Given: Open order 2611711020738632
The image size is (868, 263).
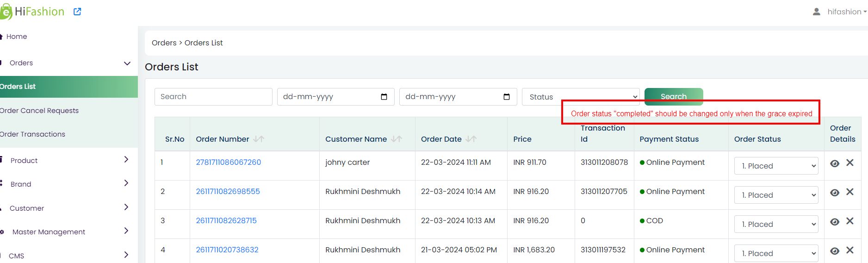Looking at the screenshot, I should tap(227, 250).
